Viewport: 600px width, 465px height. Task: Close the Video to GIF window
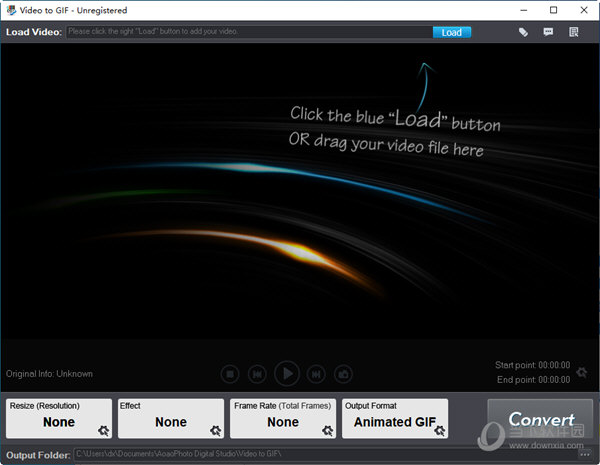click(584, 10)
